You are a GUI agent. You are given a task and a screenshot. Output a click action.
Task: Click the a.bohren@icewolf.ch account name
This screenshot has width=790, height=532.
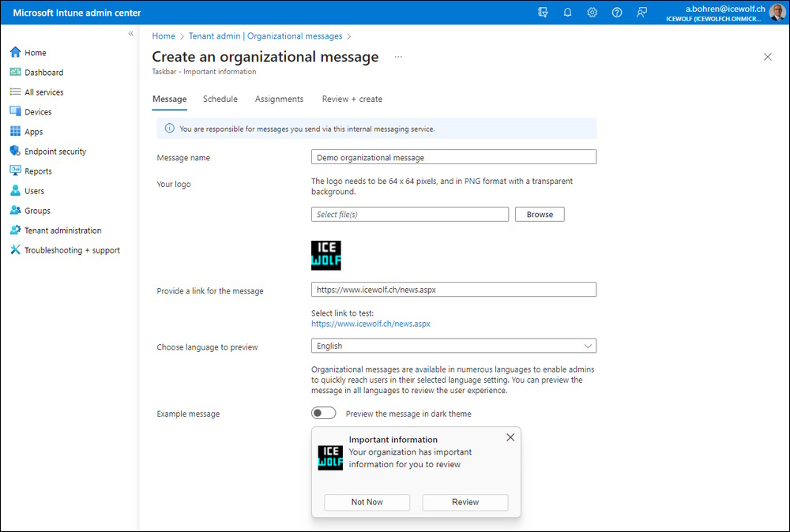(x=725, y=9)
